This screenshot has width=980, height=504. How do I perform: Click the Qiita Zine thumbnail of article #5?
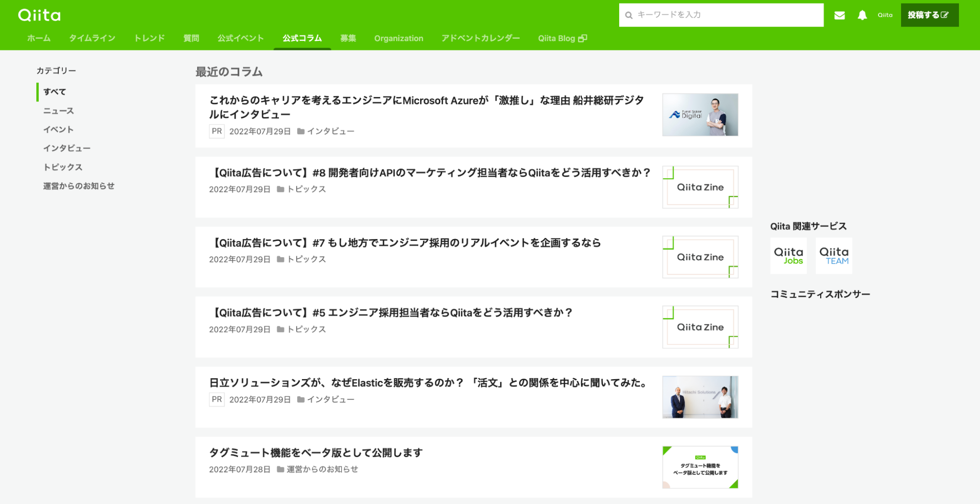[700, 327]
